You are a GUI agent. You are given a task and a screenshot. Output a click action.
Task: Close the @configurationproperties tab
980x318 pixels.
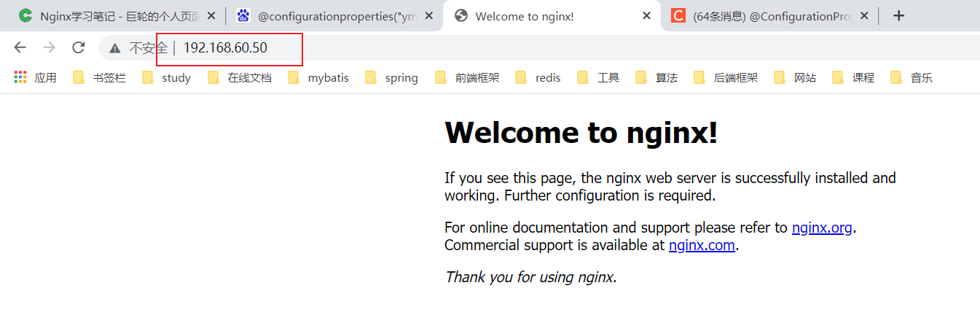(x=429, y=15)
